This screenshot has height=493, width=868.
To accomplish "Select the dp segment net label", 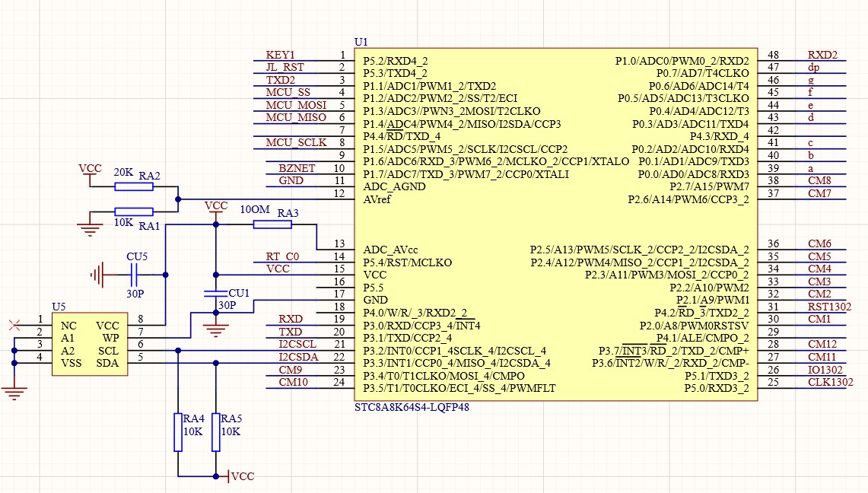I will click(814, 68).
